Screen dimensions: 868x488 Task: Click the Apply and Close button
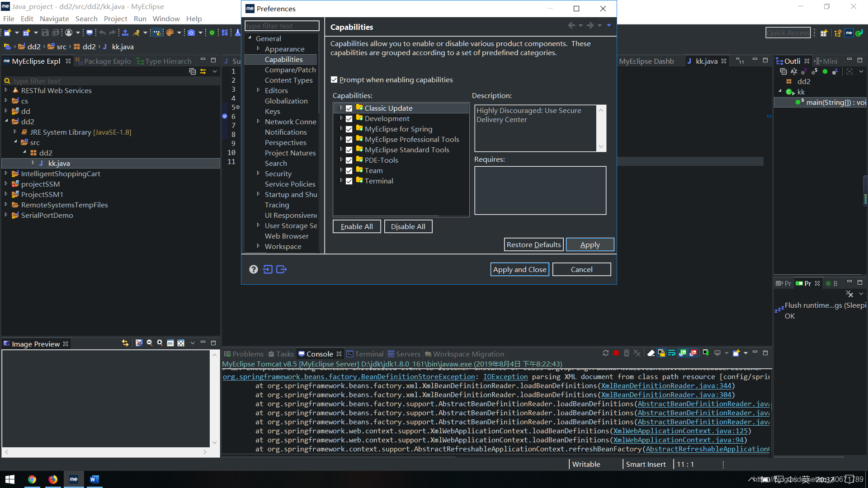tap(519, 269)
